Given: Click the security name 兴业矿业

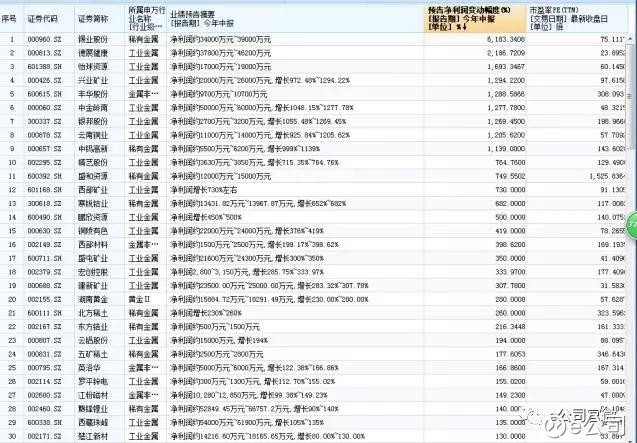Looking at the screenshot, I should click(x=93, y=80).
